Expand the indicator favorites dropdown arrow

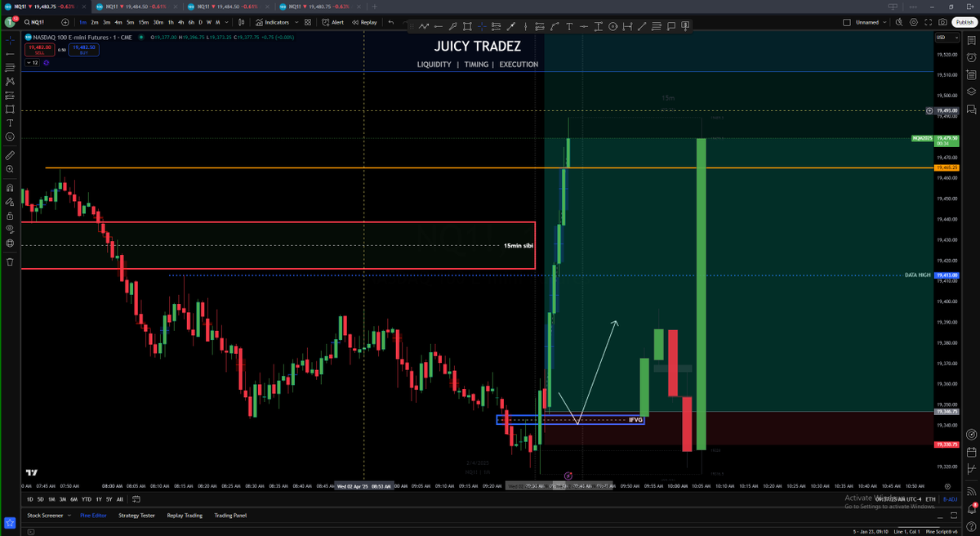coord(296,22)
